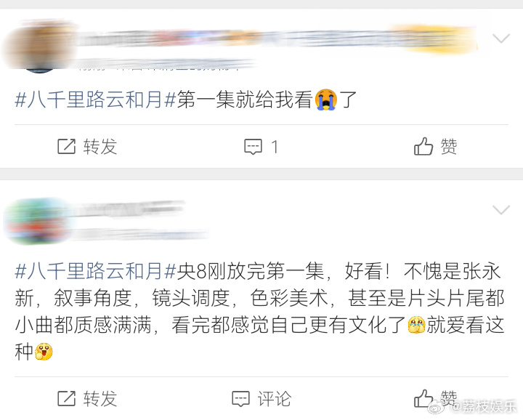Screen dimensions: 523x420
Task: Tap the blurred avatar of the first poster
Action: (x=39, y=47)
